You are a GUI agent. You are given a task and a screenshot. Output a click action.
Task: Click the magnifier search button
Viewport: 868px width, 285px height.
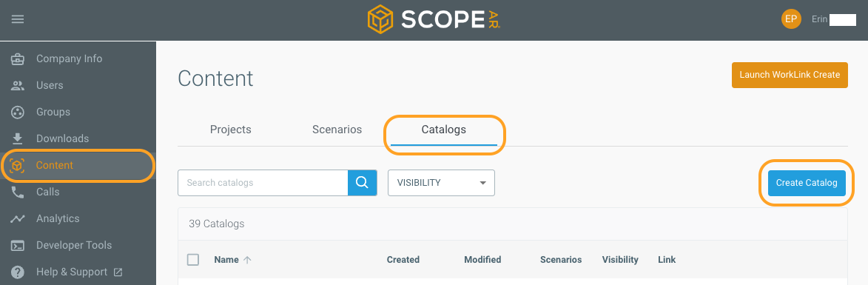pos(362,183)
